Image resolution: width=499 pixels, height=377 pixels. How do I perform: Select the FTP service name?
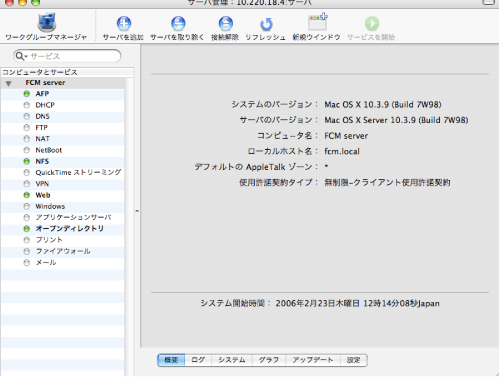click(42, 127)
